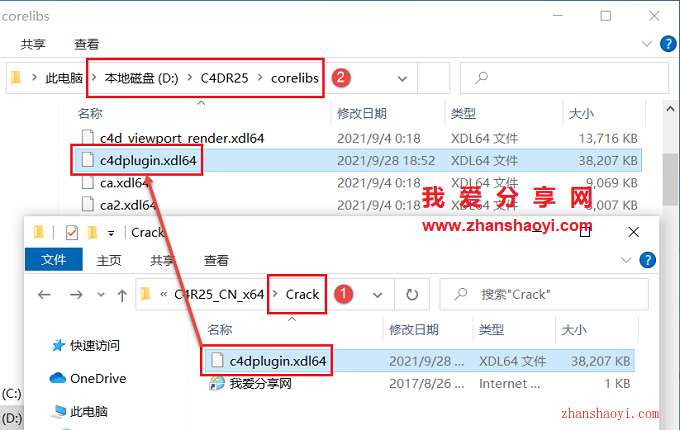Click the refresh button beside Crack path

pyautogui.click(x=412, y=295)
